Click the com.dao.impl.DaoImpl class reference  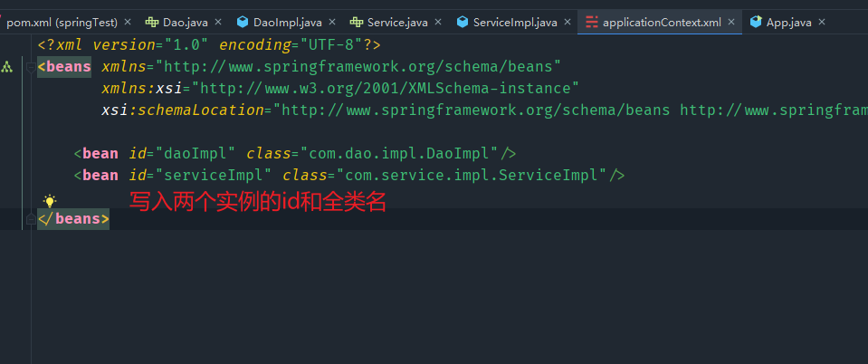399,154
